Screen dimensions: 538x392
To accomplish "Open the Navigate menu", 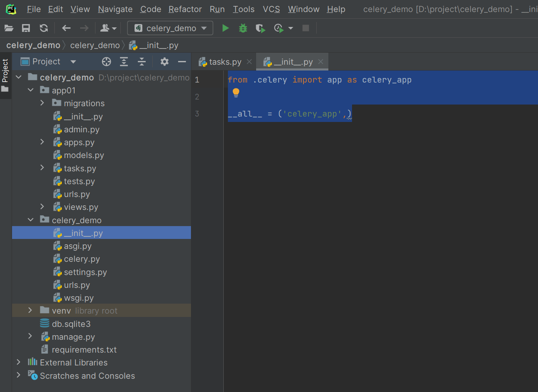I will pos(115,9).
